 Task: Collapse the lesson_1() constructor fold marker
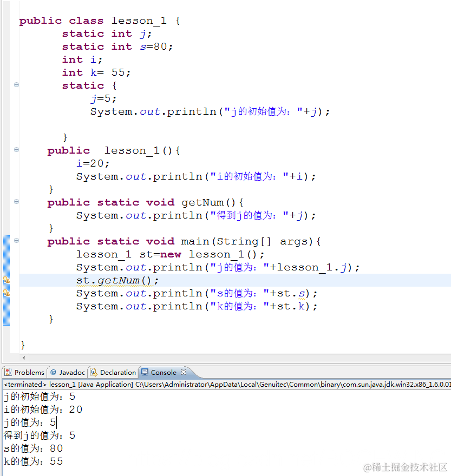[16, 150]
